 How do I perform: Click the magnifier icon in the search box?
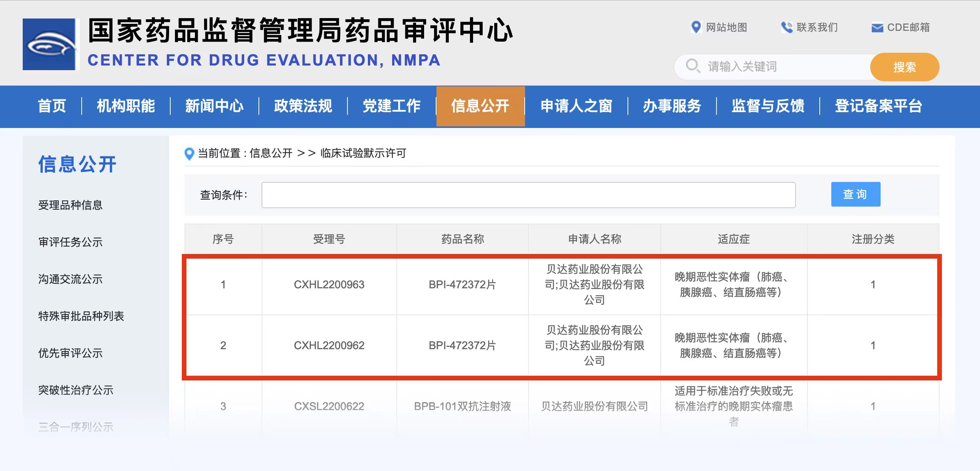[x=693, y=66]
